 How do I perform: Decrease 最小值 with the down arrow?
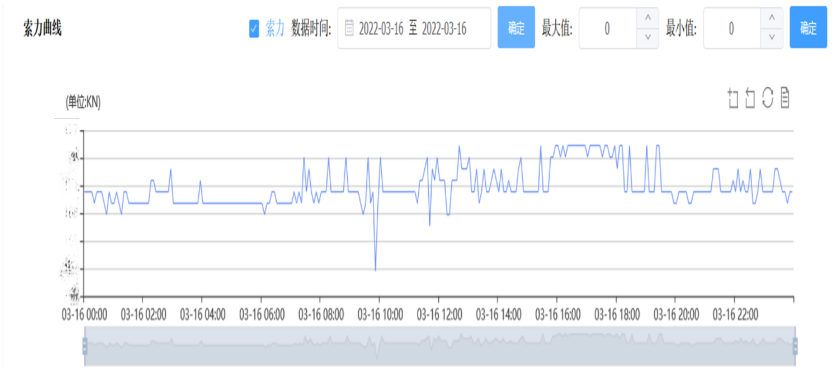click(x=772, y=38)
